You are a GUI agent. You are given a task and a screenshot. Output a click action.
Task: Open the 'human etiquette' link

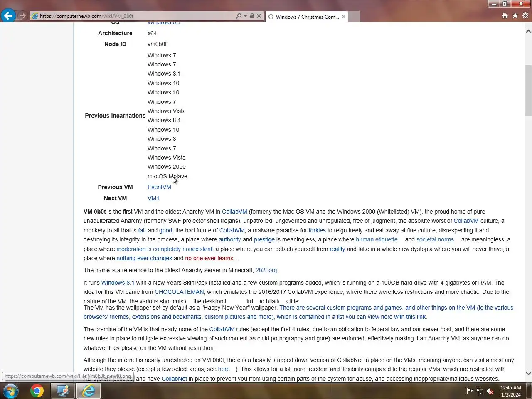377,239
